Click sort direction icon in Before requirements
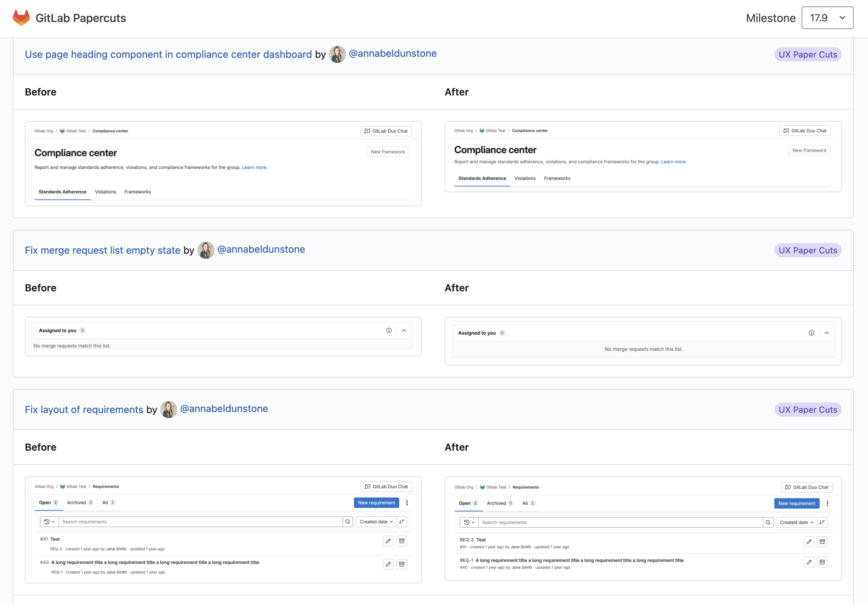Image resolution: width=868 pixels, height=604 pixels. point(401,522)
